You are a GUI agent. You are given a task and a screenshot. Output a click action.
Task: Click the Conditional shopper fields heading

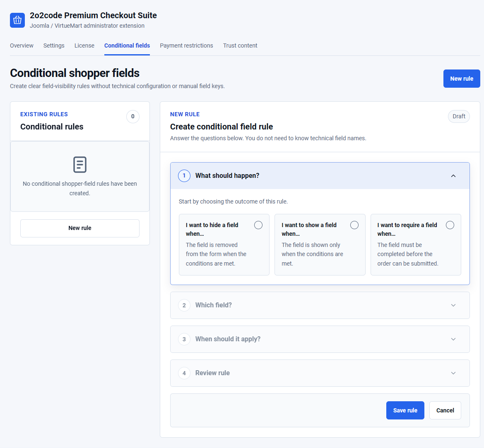[x=75, y=73]
